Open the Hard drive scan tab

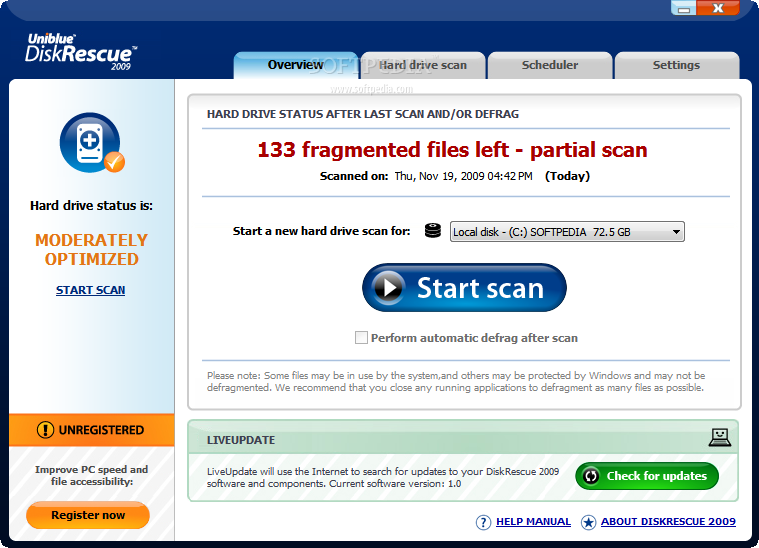click(x=423, y=65)
